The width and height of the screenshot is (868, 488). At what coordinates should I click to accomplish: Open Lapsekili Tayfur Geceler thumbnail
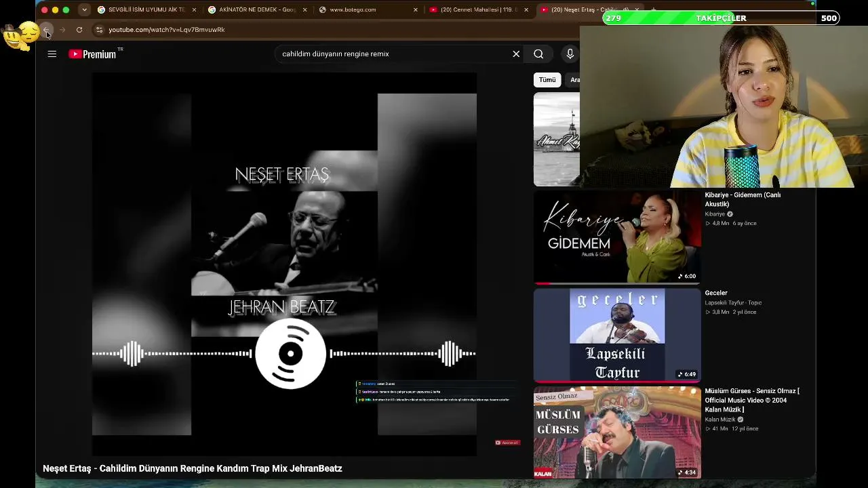coord(617,335)
